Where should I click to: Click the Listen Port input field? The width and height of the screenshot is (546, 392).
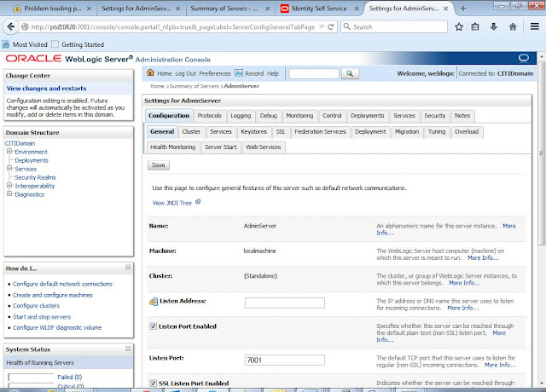click(284, 360)
